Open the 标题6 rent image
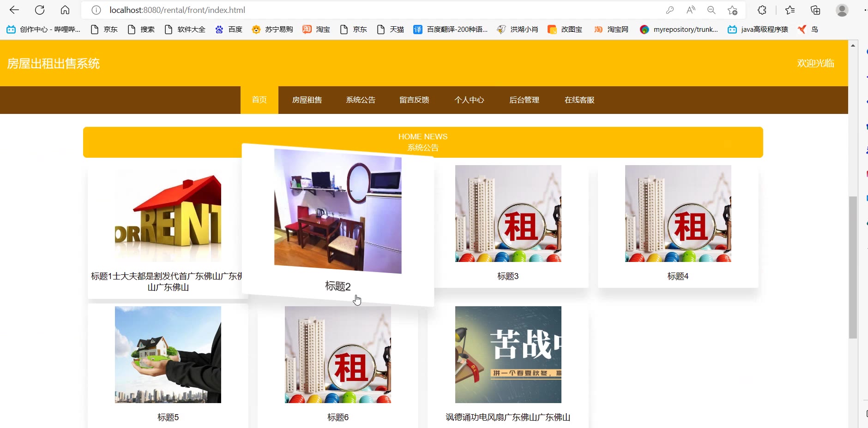The image size is (868, 428). 338,355
